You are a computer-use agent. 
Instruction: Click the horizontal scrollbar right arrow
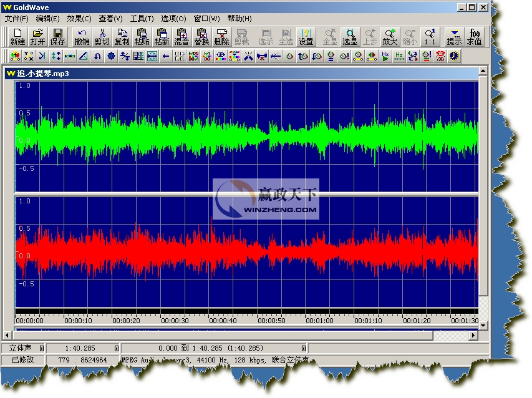click(474, 335)
